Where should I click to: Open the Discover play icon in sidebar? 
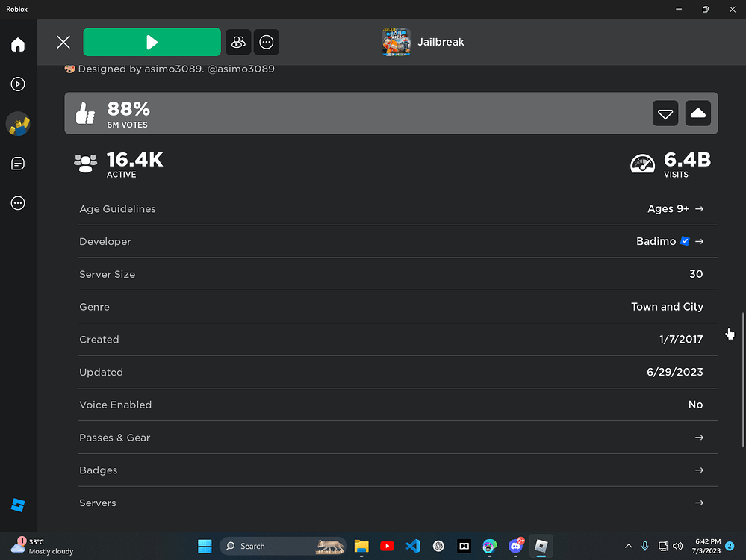tap(18, 84)
